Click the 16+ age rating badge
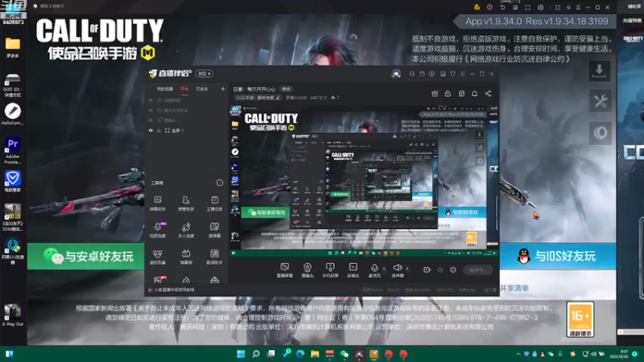644x362 pixels. [580, 319]
